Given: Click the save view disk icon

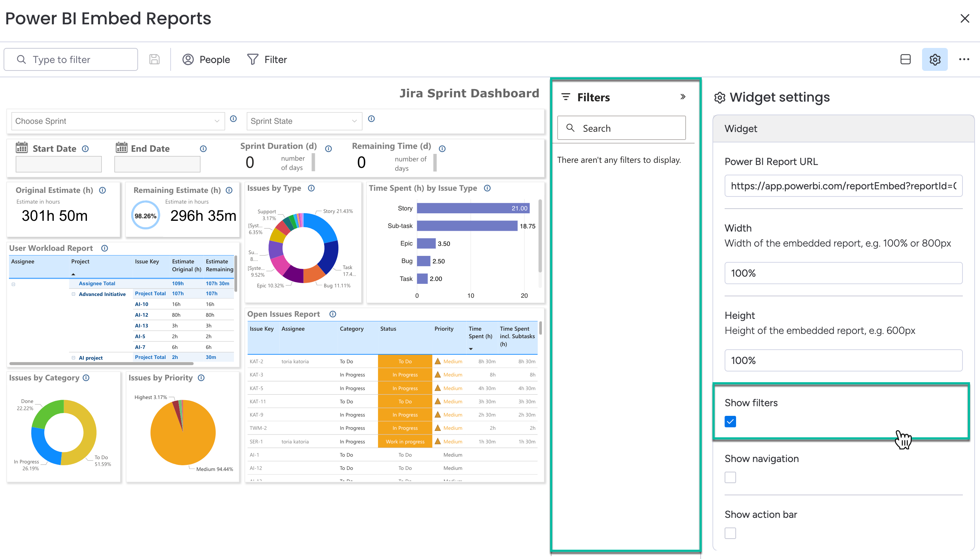Looking at the screenshot, I should (154, 59).
